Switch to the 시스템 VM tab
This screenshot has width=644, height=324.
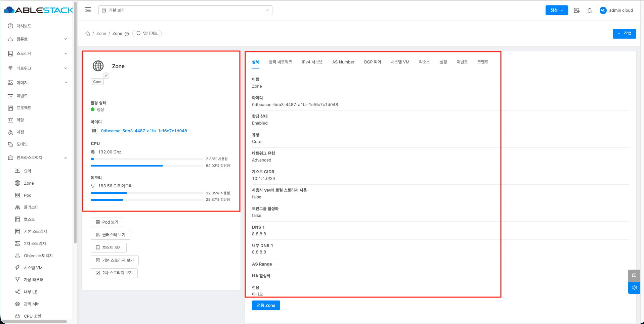(400, 62)
